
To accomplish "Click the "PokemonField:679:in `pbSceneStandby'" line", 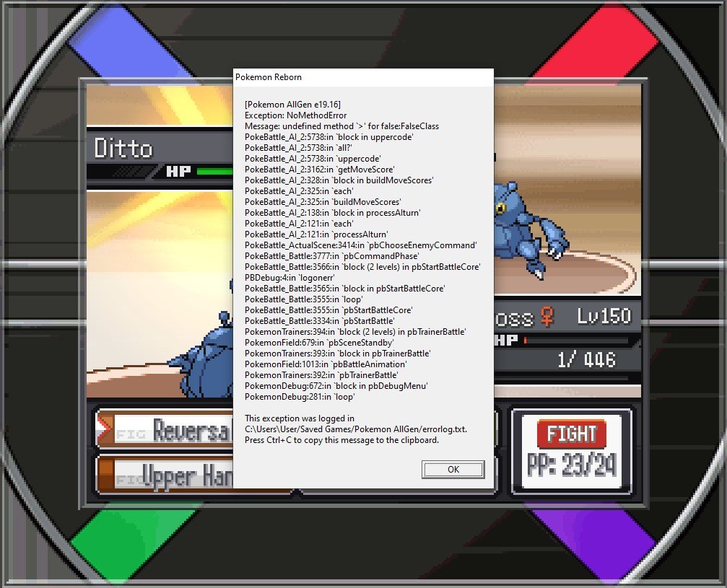I will (x=319, y=343).
